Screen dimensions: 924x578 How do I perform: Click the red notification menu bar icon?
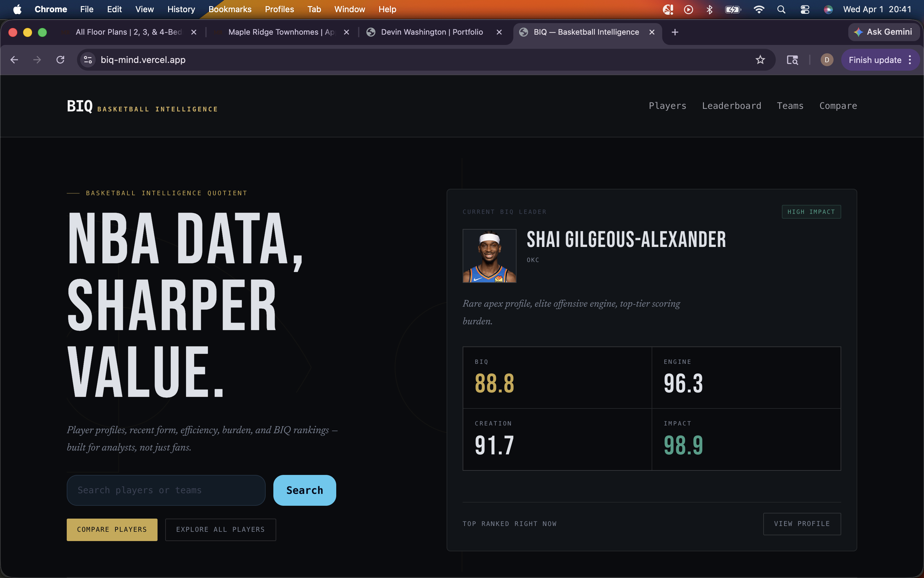click(x=668, y=9)
